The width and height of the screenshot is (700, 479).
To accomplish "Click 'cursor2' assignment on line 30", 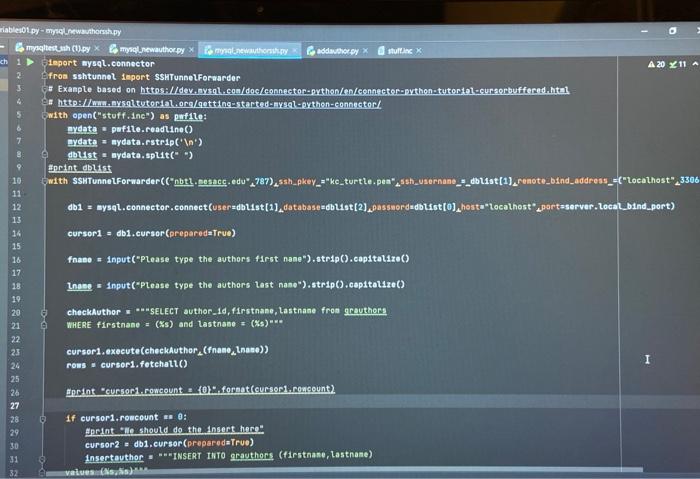I will [102, 445].
